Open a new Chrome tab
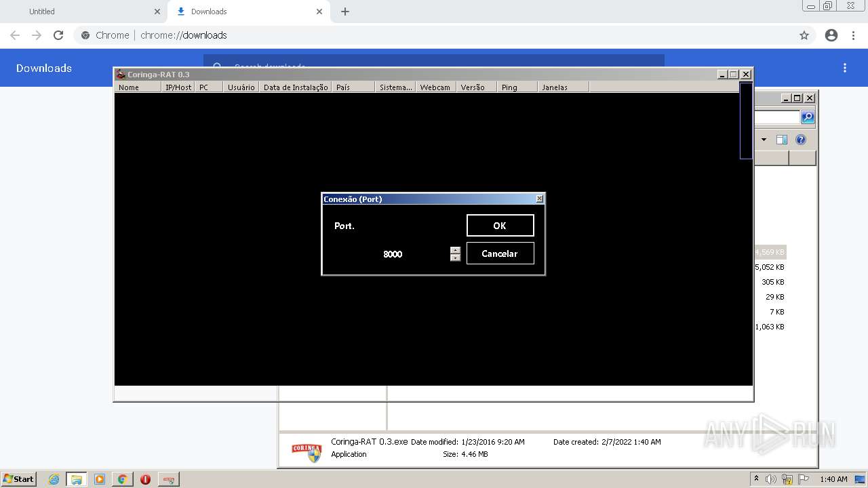 (345, 12)
